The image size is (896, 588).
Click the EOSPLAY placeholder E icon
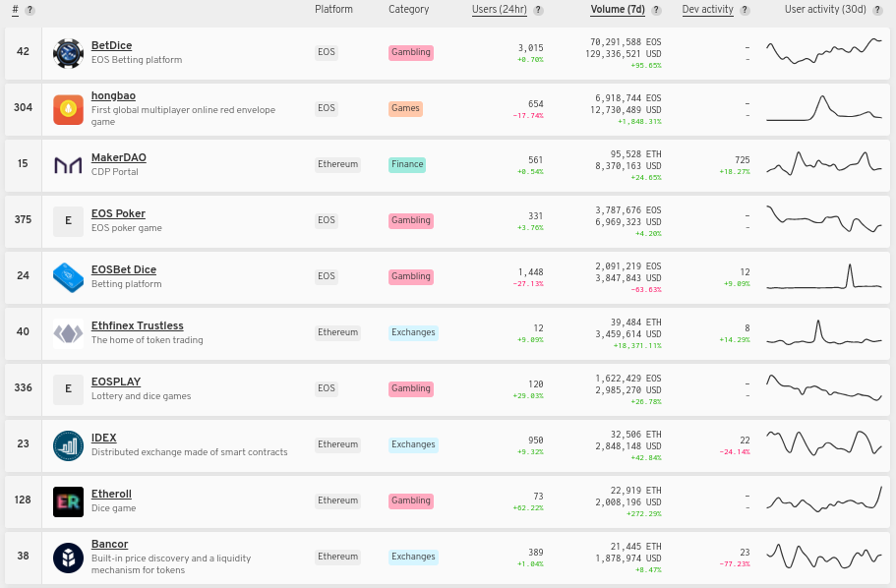(68, 389)
